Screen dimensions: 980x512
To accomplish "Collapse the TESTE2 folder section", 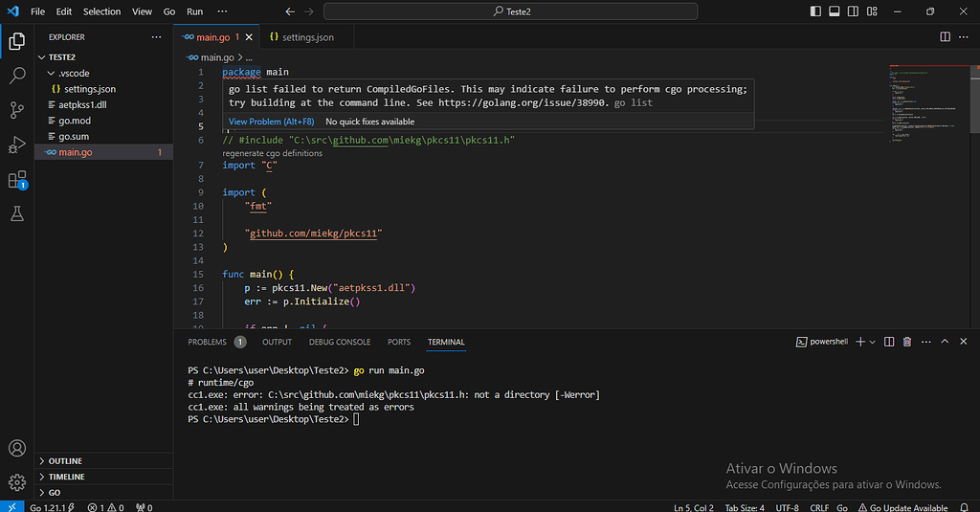I will (x=103, y=56).
